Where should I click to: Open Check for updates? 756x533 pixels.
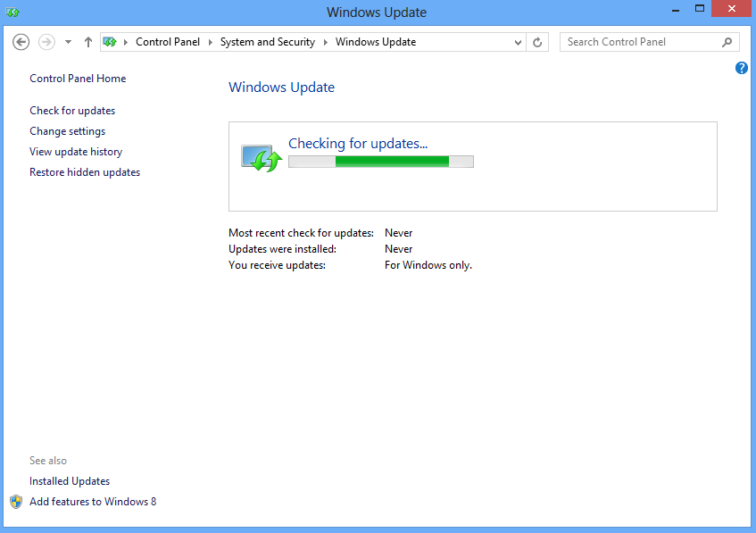pos(71,110)
